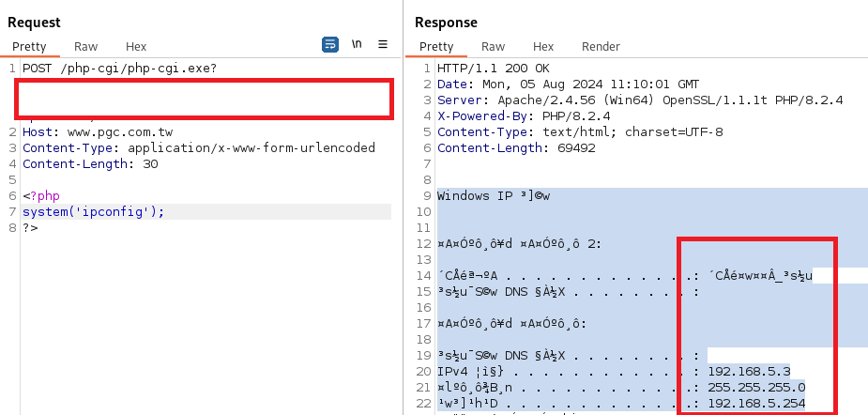Toggle the word wrap icon in Request
The width and height of the screenshot is (868, 415).
coord(330,44)
